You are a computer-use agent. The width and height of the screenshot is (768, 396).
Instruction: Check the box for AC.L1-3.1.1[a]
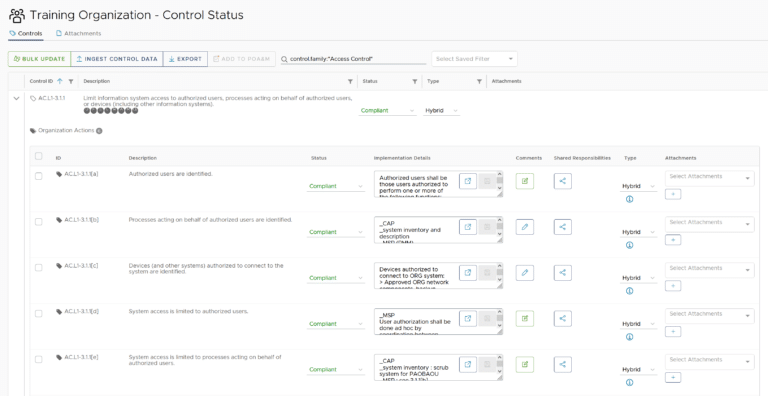(39, 176)
